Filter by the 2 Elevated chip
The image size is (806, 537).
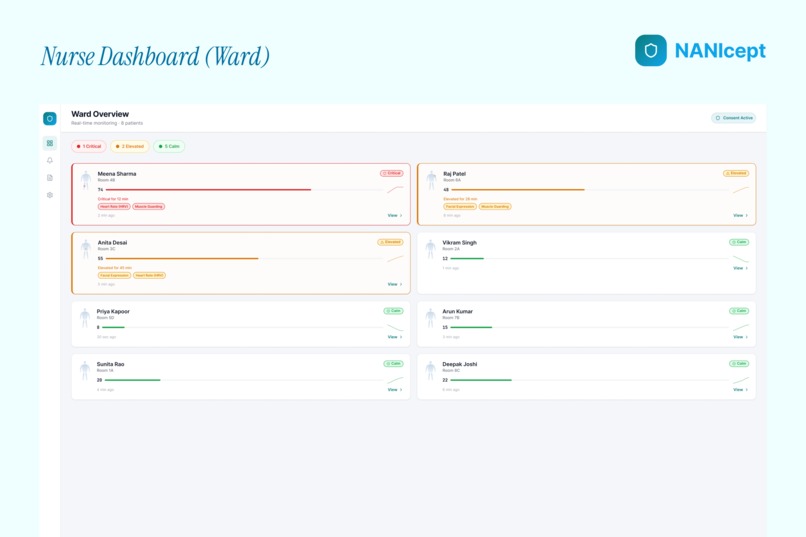pyautogui.click(x=130, y=146)
